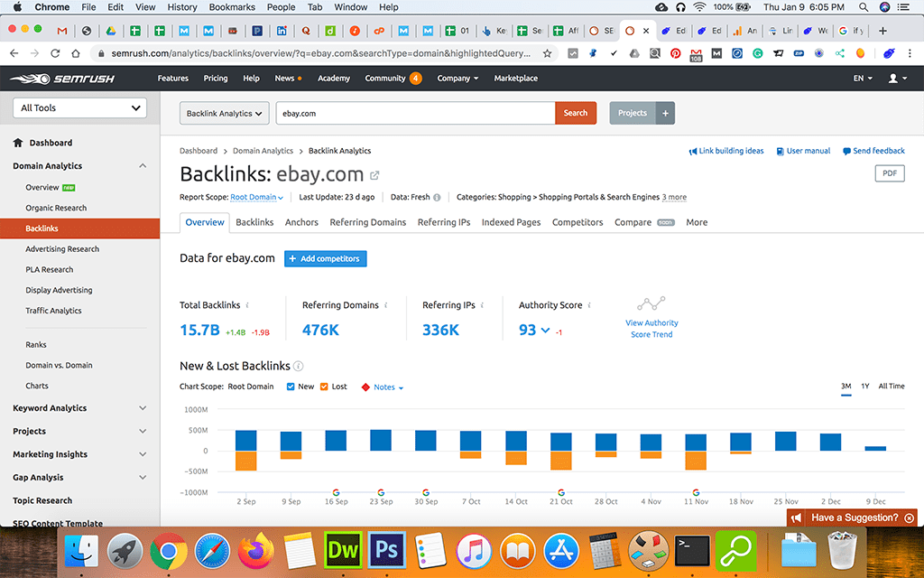The height and width of the screenshot is (578, 924).
Task: Select the 3M chart range
Action: pyautogui.click(x=845, y=387)
